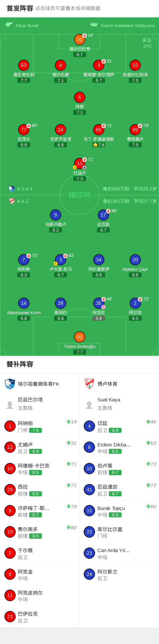This screenshot has width=159, height=644.
Task: Select 达瓦斯 number 17 player circle
Action: pyautogui.click(x=103, y=215)
